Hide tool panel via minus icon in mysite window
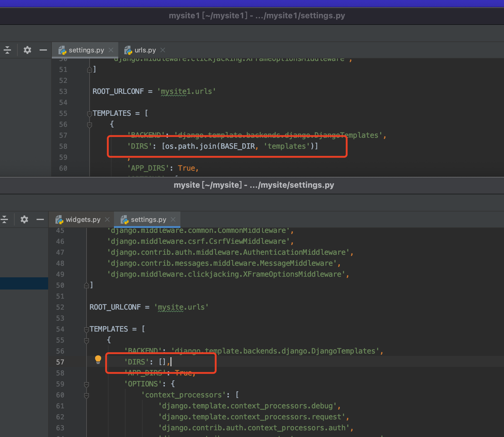 (40, 219)
